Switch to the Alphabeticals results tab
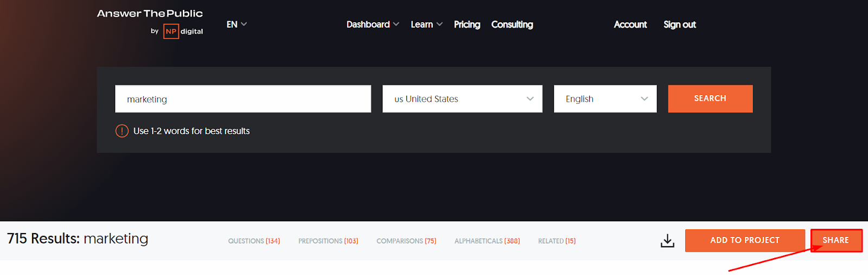 pyautogui.click(x=487, y=241)
